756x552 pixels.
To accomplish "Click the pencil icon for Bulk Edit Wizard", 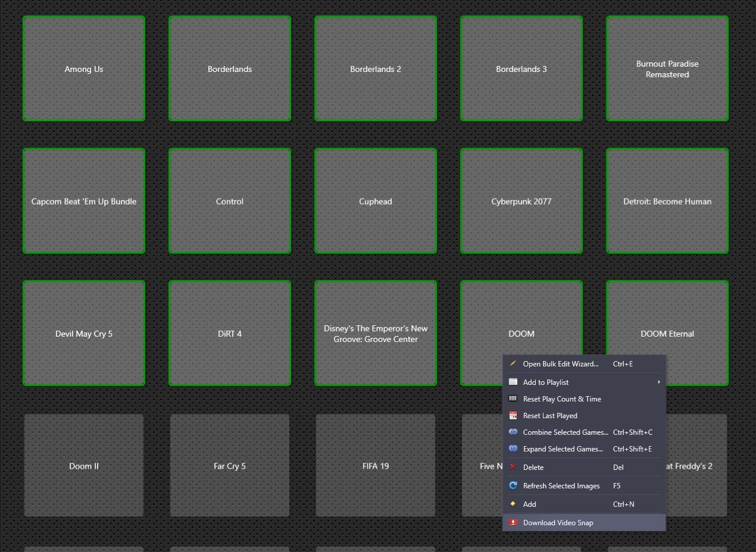I will click(513, 363).
